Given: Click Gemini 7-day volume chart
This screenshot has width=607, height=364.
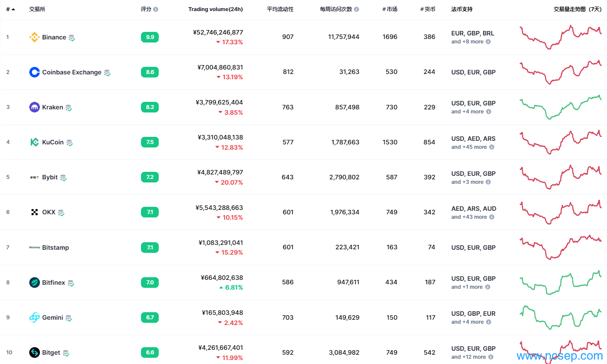Looking at the screenshot, I should pyautogui.click(x=560, y=318).
